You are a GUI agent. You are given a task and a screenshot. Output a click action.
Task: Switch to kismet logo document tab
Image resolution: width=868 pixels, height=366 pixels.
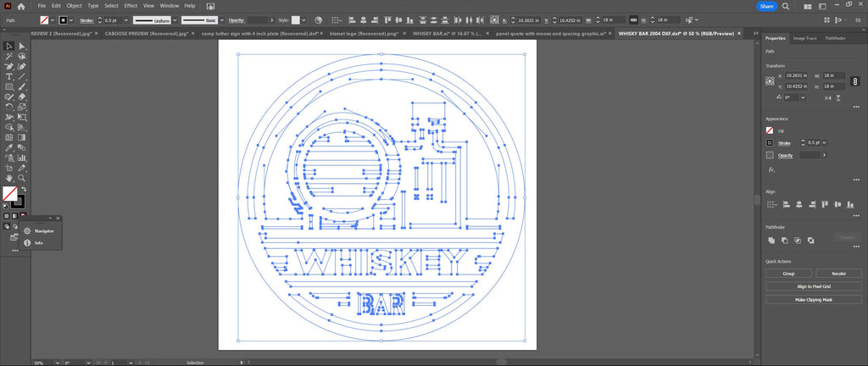pos(364,34)
